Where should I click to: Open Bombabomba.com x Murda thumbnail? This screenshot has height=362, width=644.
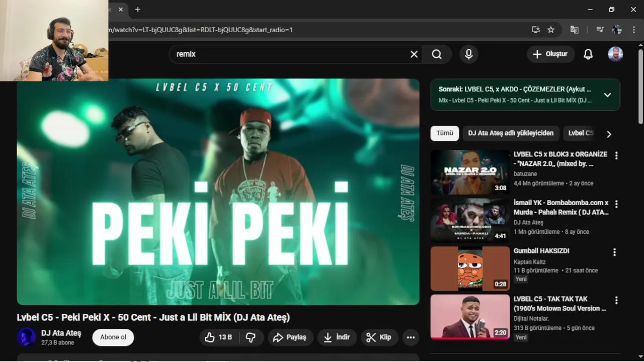pyautogui.click(x=470, y=220)
